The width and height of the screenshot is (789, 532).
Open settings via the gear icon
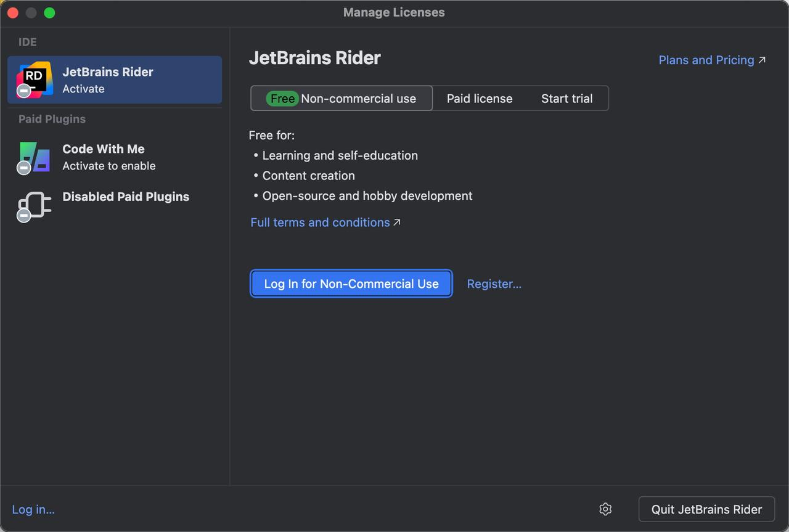[605, 509]
